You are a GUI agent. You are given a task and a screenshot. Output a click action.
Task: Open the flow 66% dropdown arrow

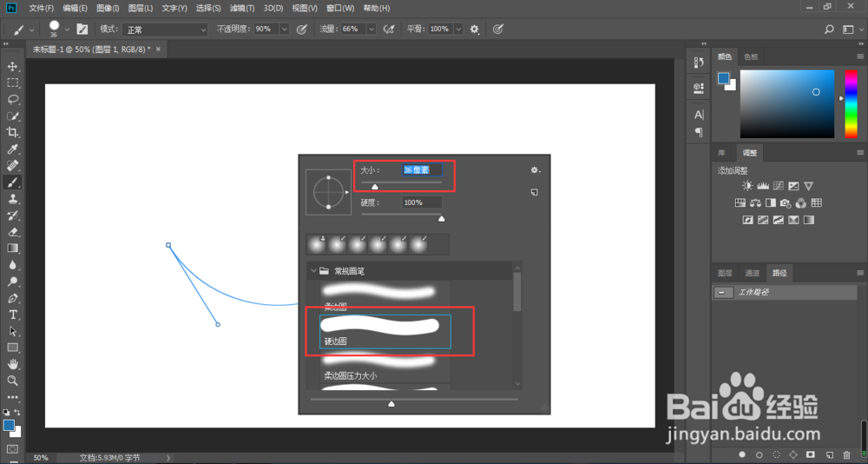point(372,29)
